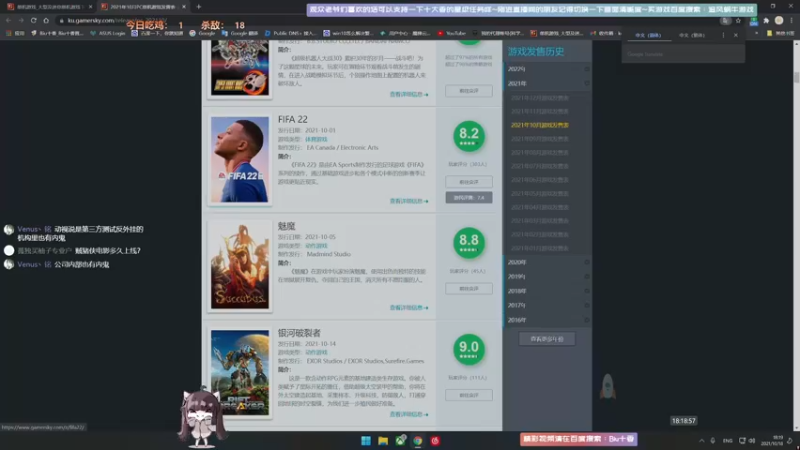The image size is (800, 450).
Task: Open the Google 翻译 bookmark
Action: point(240,33)
